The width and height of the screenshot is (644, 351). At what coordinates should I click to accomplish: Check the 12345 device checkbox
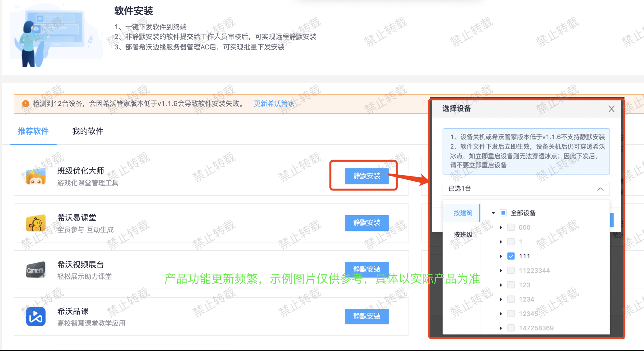click(511, 314)
